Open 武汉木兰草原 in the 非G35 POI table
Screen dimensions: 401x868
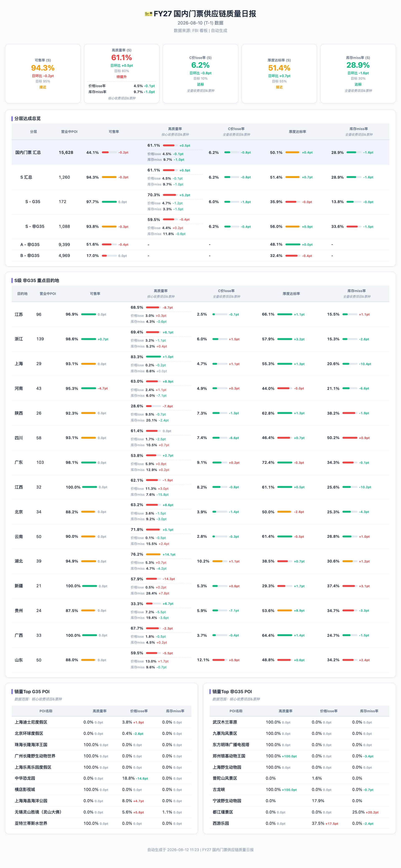225,722
